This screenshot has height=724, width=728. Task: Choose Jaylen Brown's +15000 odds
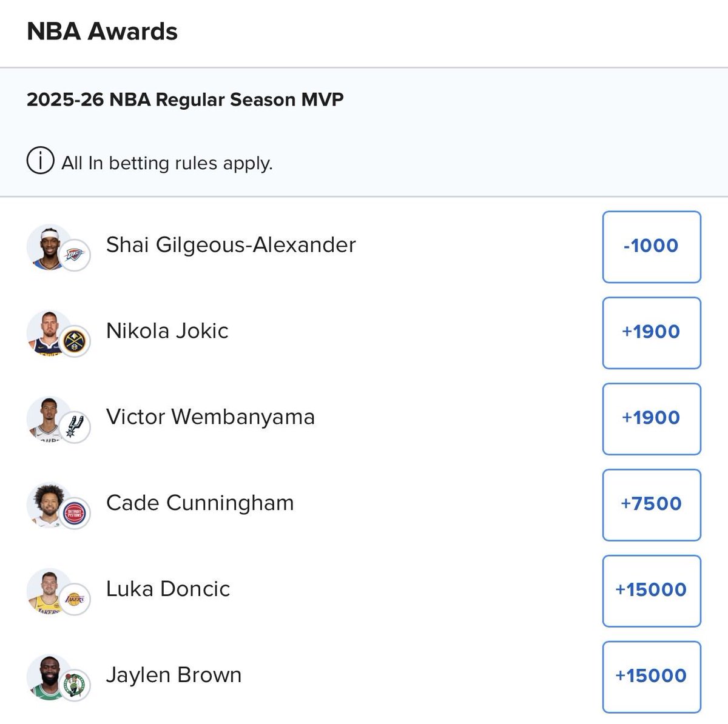point(652,677)
